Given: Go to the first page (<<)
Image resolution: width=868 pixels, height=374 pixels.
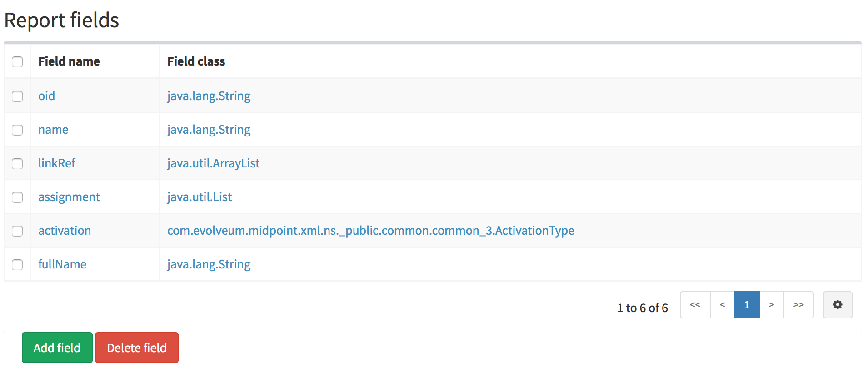Looking at the screenshot, I should pyautogui.click(x=695, y=305).
